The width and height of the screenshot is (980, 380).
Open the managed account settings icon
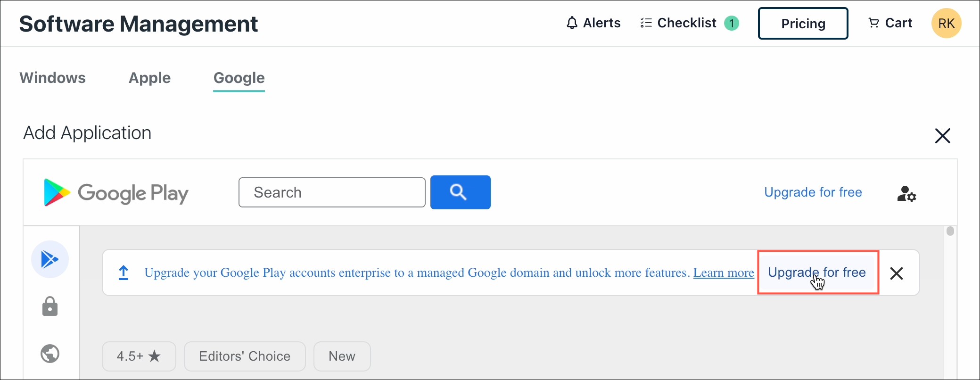[x=906, y=193]
